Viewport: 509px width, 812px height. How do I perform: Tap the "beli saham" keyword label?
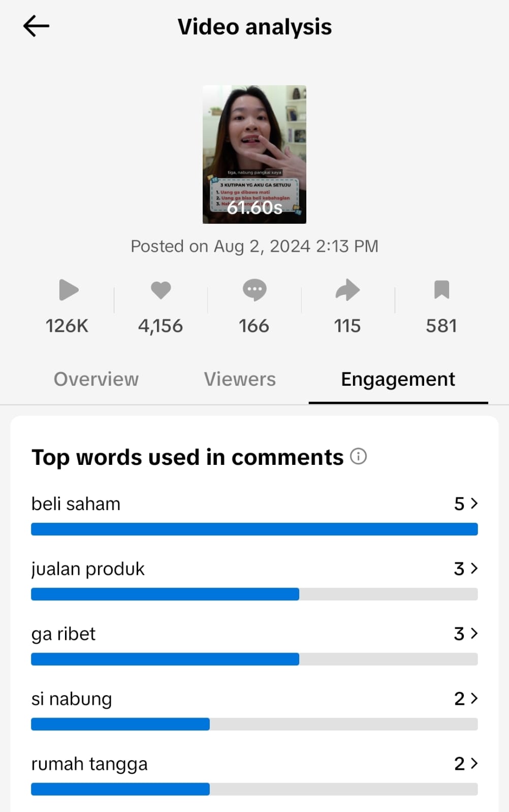point(76,504)
